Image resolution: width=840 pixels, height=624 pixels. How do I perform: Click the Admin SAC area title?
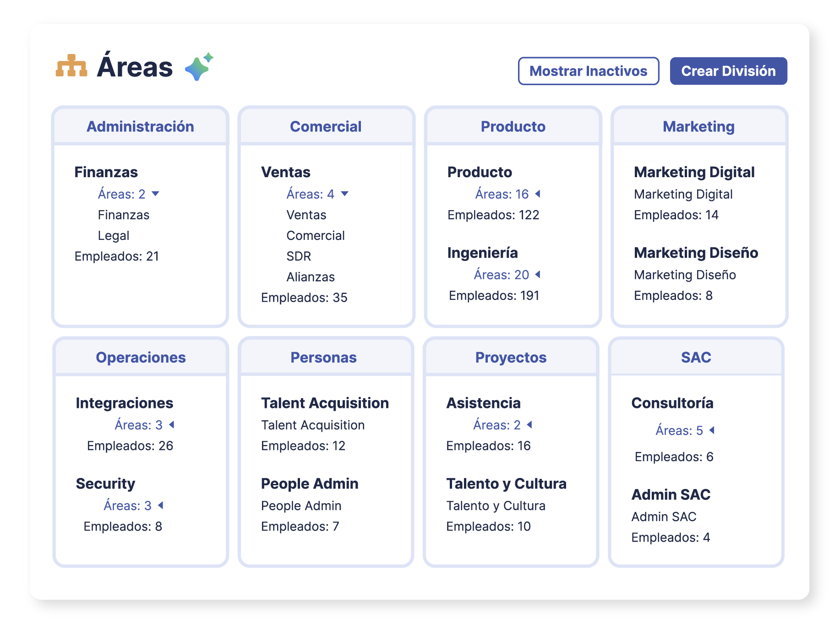point(671,494)
